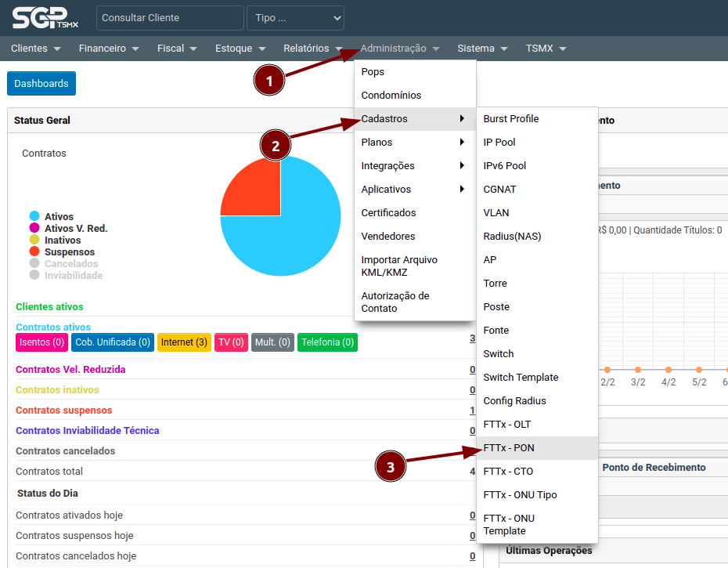728x568 pixels.
Task: Open the Contratos suspensos count link
Action: (472, 411)
